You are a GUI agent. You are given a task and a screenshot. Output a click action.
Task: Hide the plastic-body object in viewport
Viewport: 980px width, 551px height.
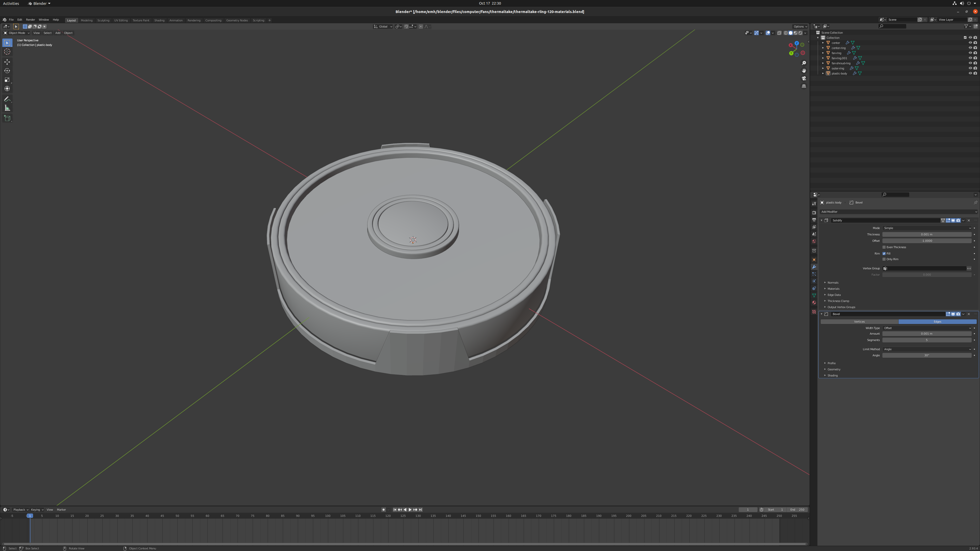970,73
